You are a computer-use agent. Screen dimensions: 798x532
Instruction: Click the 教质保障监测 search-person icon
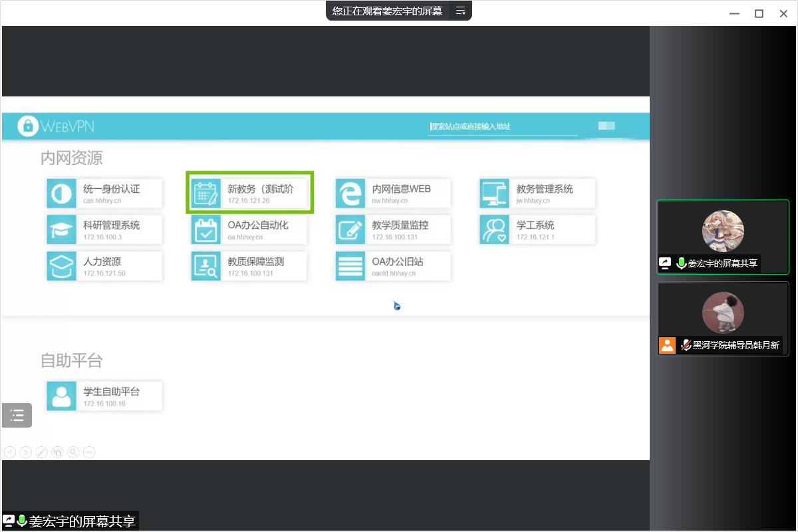[x=205, y=266]
